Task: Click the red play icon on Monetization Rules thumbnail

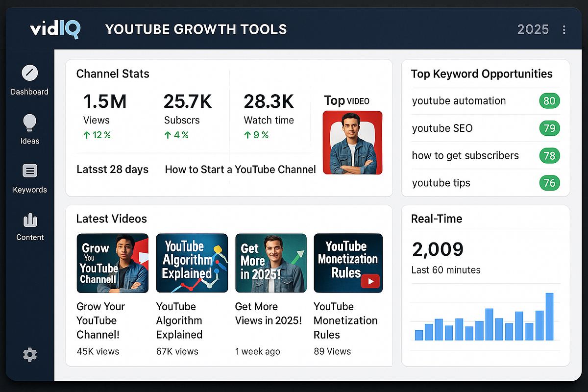Action: tap(370, 281)
